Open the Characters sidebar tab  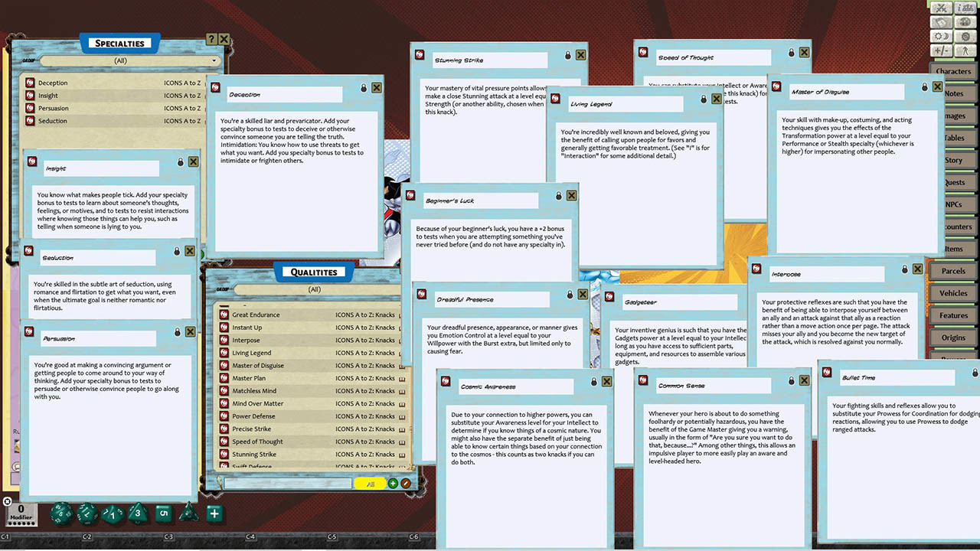[953, 71]
